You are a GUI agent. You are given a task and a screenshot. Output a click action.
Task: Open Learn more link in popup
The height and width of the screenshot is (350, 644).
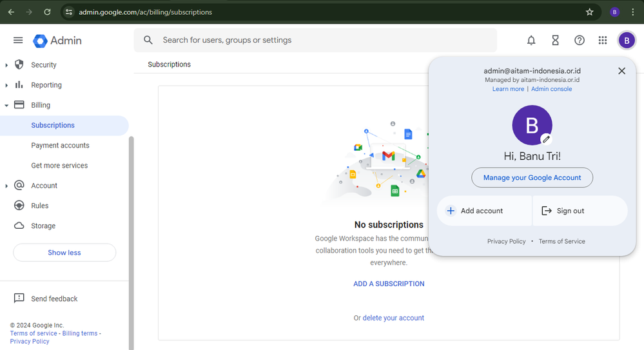[x=508, y=89]
